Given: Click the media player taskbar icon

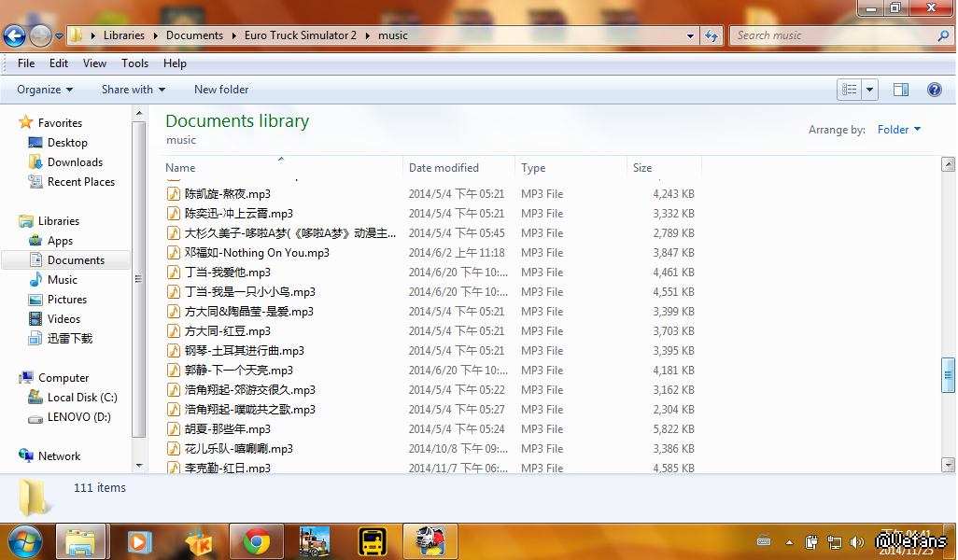Looking at the screenshot, I should pos(139,541).
